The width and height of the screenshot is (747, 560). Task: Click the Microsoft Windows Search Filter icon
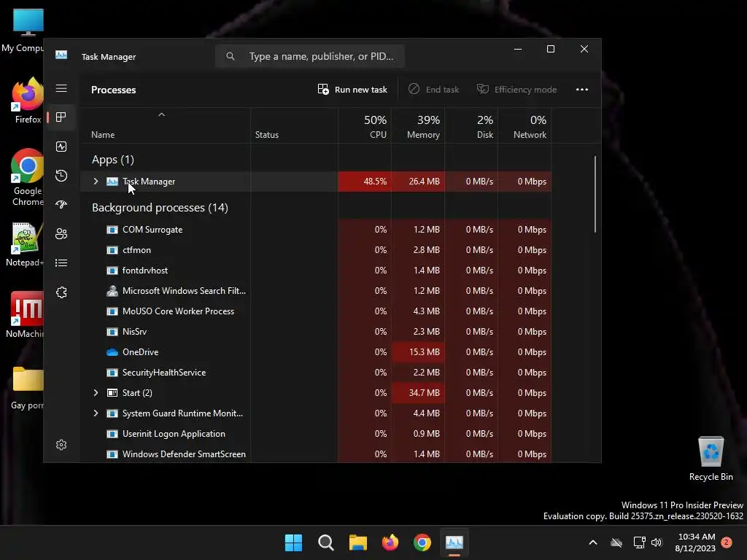coord(112,291)
